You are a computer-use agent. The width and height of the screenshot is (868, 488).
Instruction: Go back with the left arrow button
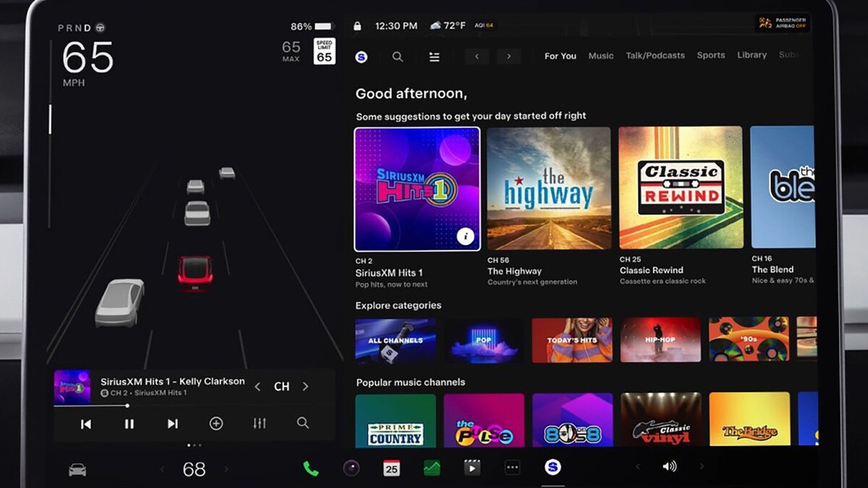pyautogui.click(x=477, y=56)
